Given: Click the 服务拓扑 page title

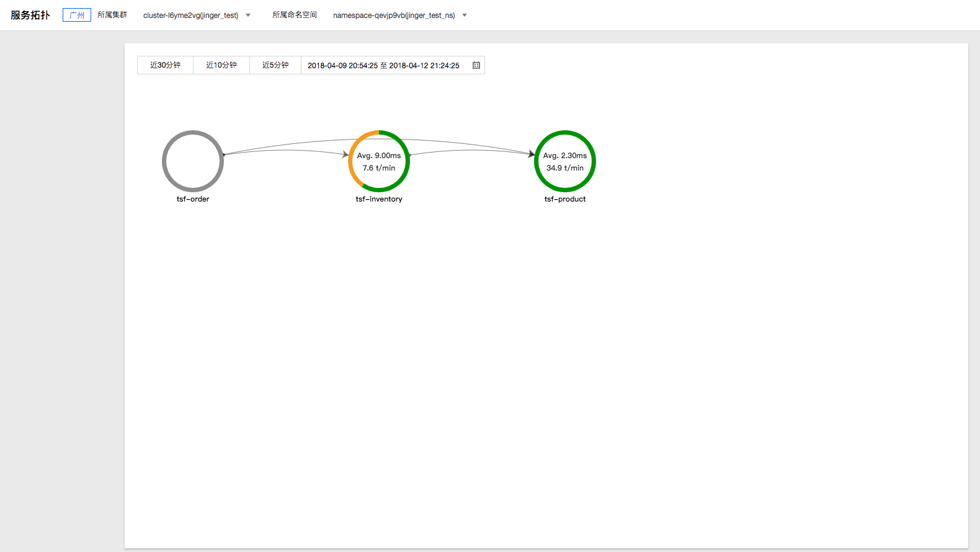Looking at the screenshot, I should pyautogui.click(x=30, y=15).
